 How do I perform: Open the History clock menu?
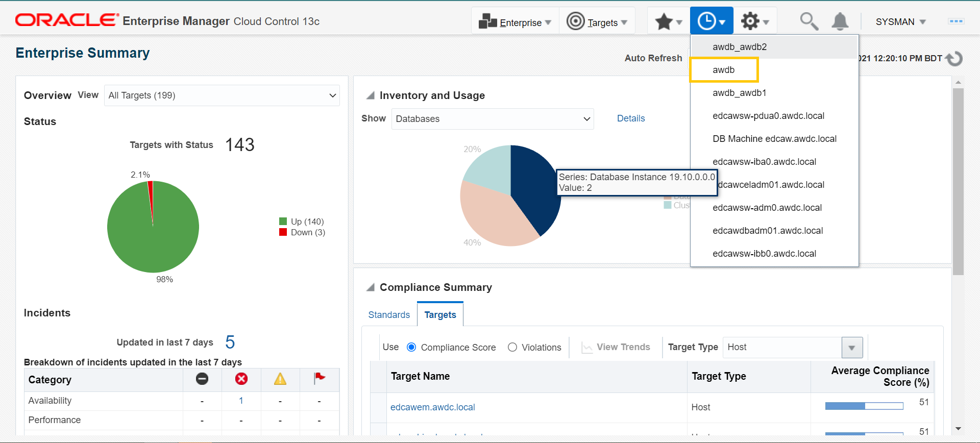[x=712, y=21]
